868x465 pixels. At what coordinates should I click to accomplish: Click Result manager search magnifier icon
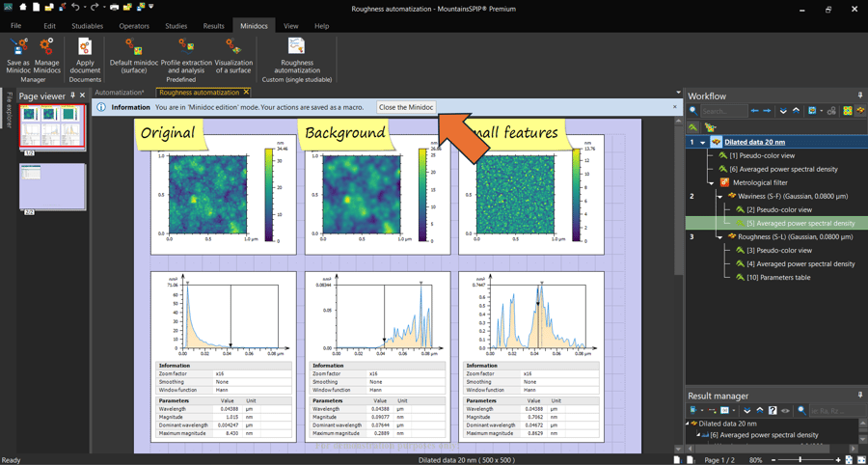click(x=801, y=411)
